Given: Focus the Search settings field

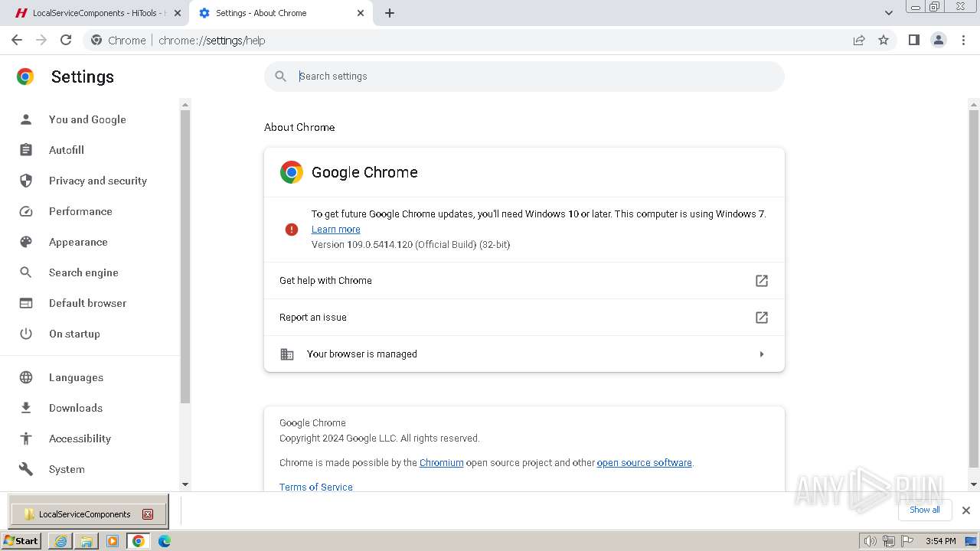Looking at the screenshot, I should point(524,77).
